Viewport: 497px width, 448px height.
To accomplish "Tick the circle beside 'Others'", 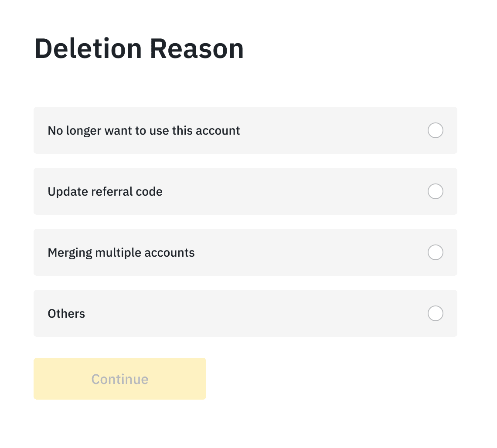I will [435, 313].
